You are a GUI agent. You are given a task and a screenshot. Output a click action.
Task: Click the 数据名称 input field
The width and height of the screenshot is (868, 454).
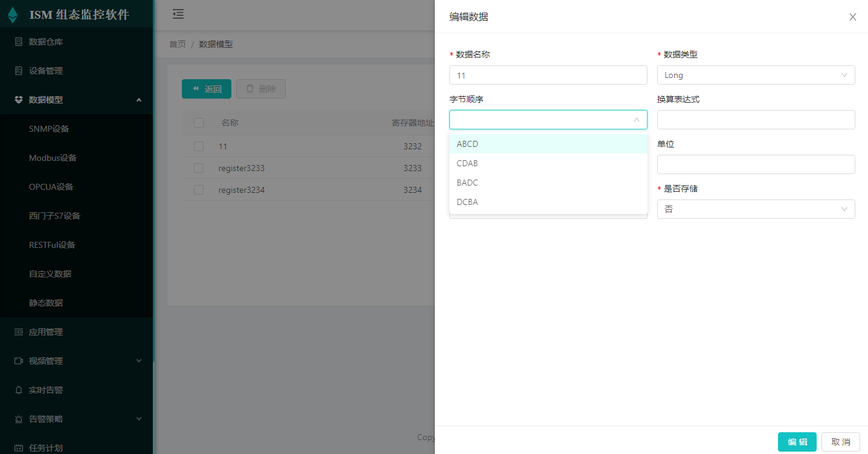click(x=548, y=75)
